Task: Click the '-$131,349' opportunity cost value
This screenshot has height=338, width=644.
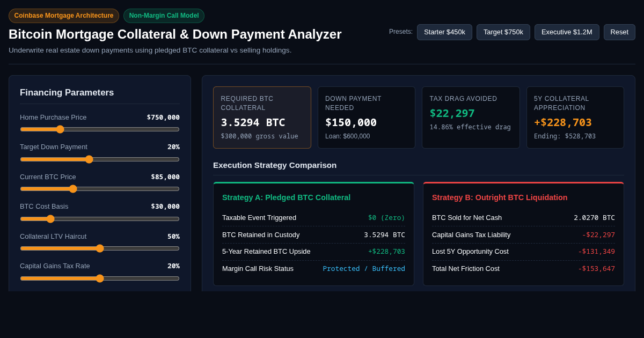Action: [x=596, y=252]
